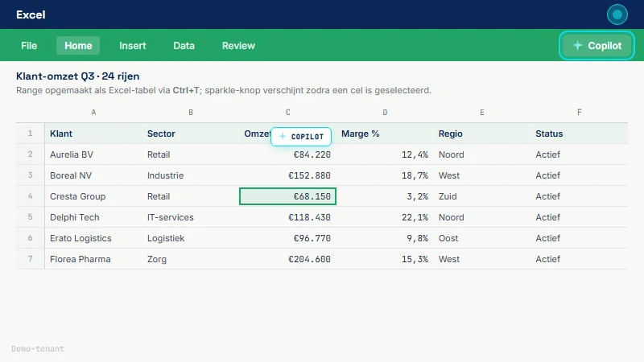Select column A header
Screen dimensions: 644x362
(93, 113)
